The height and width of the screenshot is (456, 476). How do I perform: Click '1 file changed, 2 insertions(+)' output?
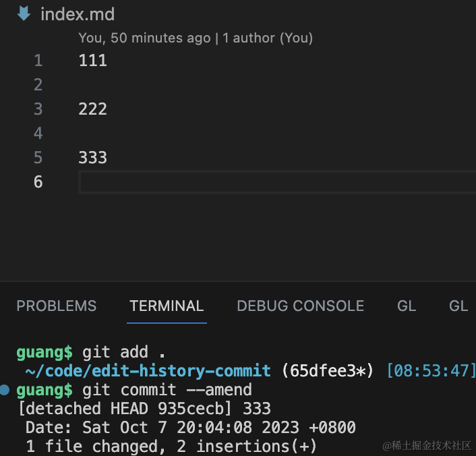tap(171, 447)
